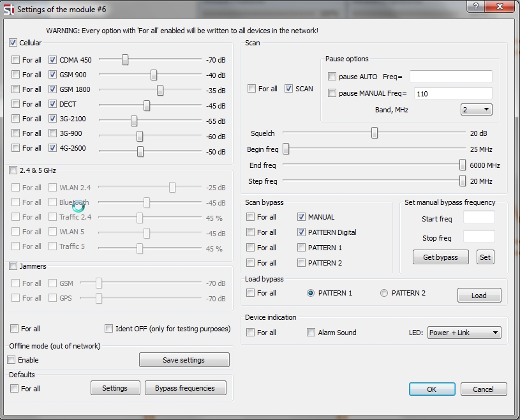The height and width of the screenshot is (420, 520).
Task: Click the Begin freq slider handle
Action: tap(286, 149)
